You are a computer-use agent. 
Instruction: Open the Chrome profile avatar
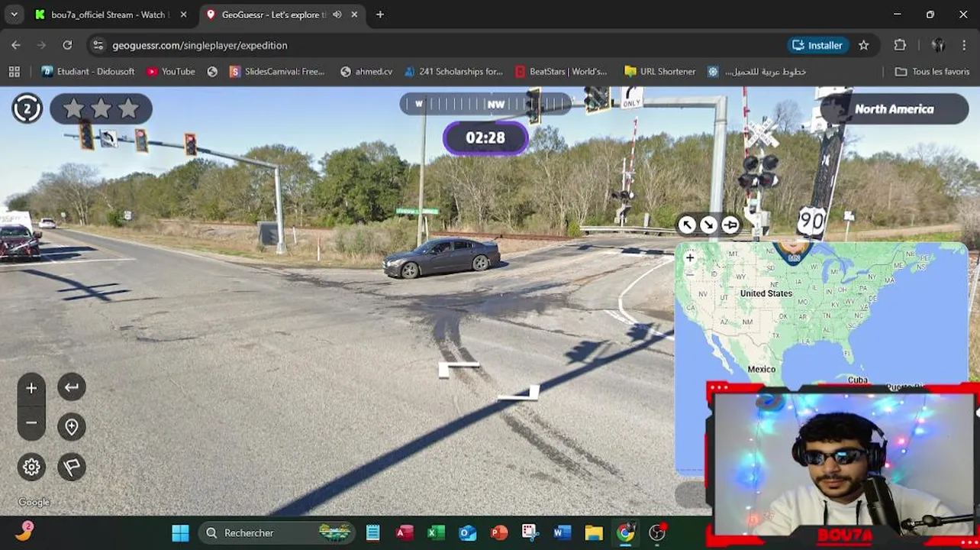pyautogui.click(x=938, y=45)
